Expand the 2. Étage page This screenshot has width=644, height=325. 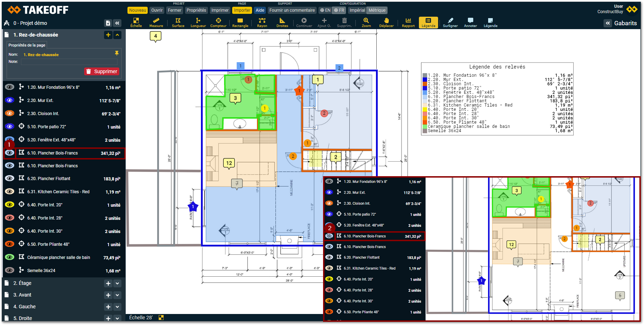click(x=117, y=283)
